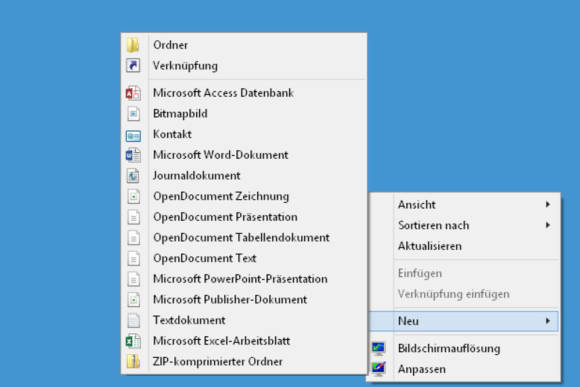
Task: Click the Microsoft Publisher-Dokument icon
Action: 134,300
